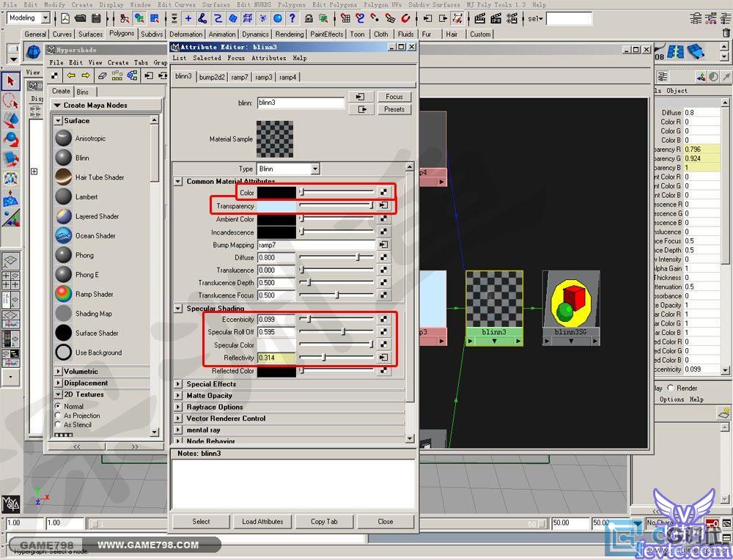Pick the Ramp Shader sphere icon
Image resolution: width=733 pixels, height=560 pixels.
(64, 294)
